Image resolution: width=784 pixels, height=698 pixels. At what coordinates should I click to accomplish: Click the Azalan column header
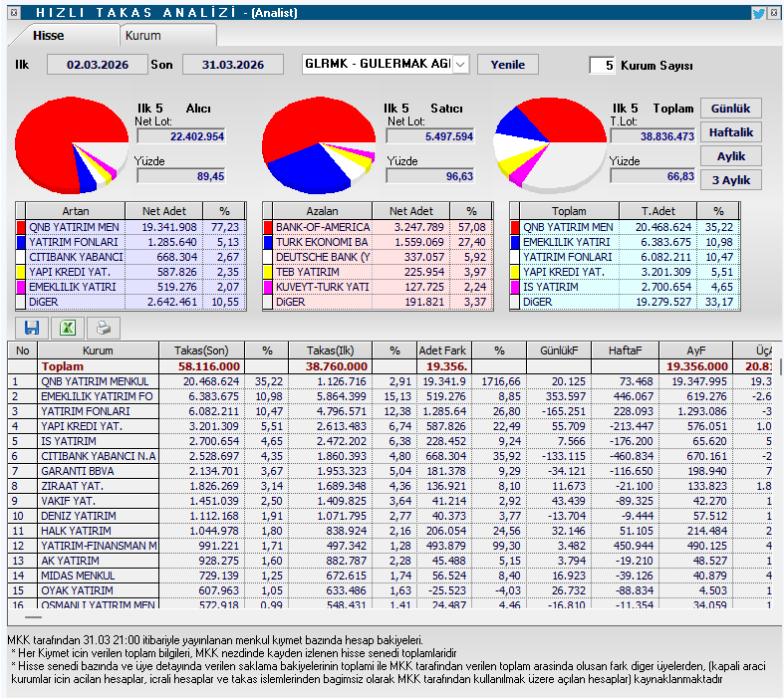coord(322,211)
